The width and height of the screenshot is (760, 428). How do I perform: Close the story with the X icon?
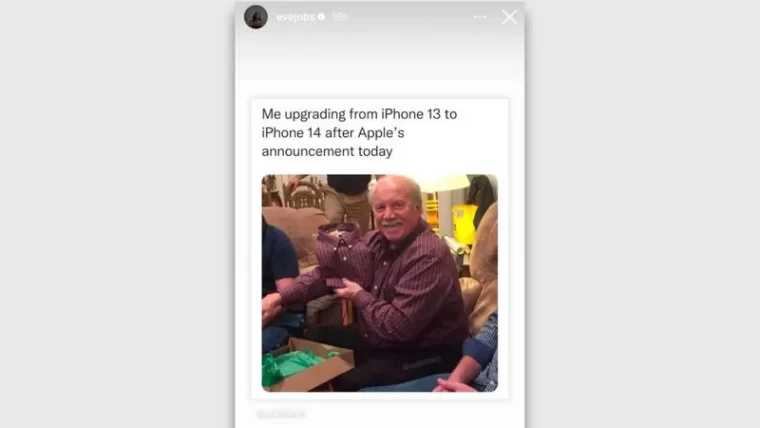click(509, 17)
